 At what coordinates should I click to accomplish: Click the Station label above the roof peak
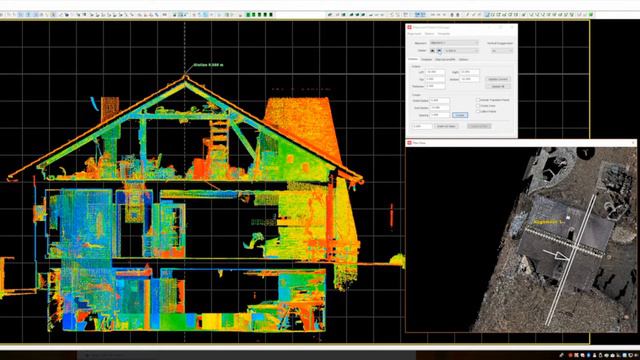point(209,65)
